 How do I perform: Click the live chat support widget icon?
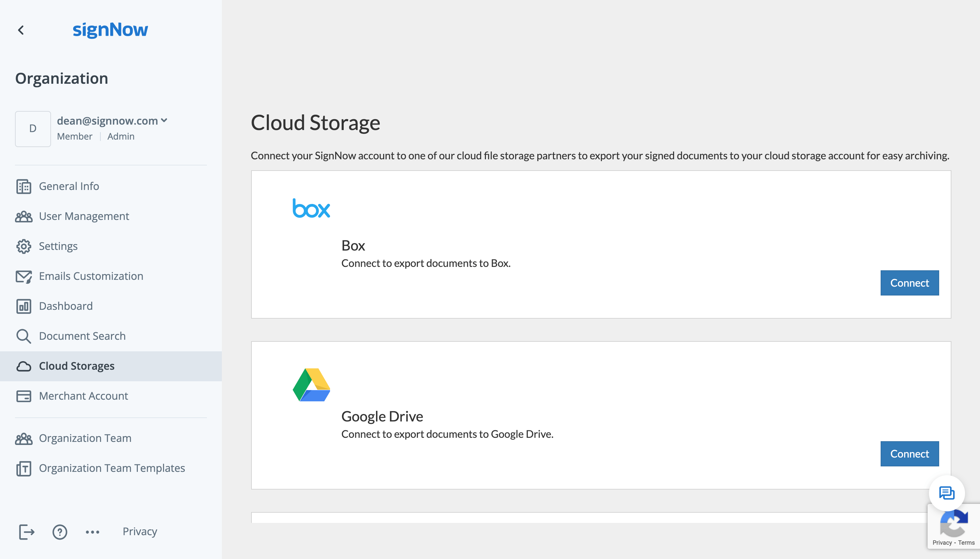(x=947, y=492)
